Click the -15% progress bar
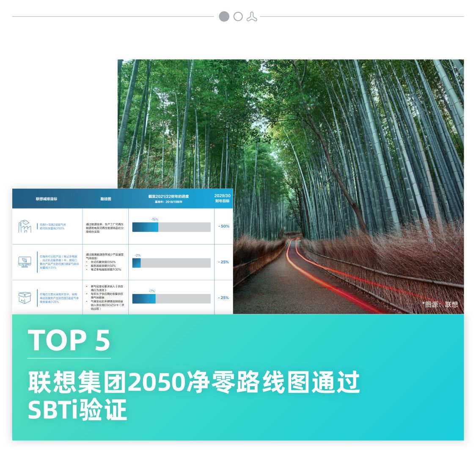This screenshot has height=453, width=476. (x=171, y=227)
